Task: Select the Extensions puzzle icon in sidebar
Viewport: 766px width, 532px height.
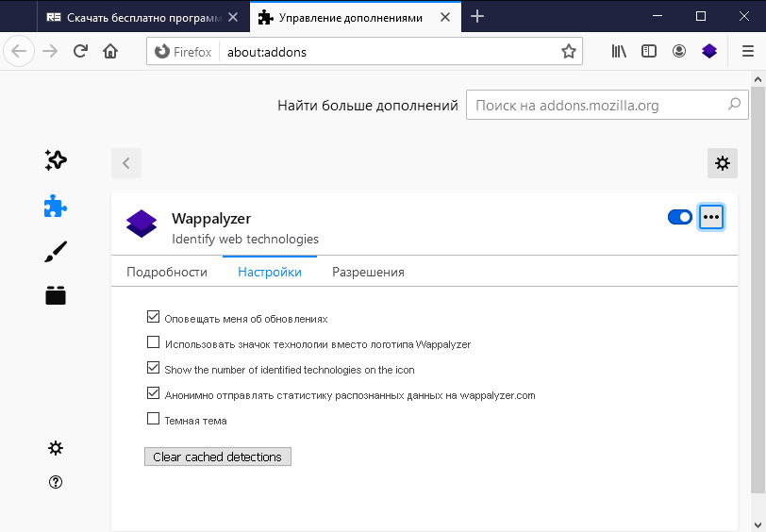Action: pos(56,207)
